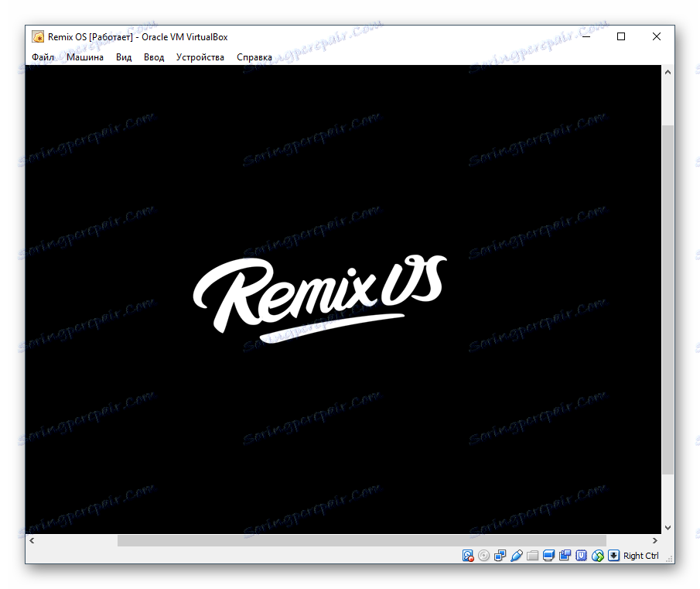Click the Right Ctrl host key label

[x=640, y=556]
